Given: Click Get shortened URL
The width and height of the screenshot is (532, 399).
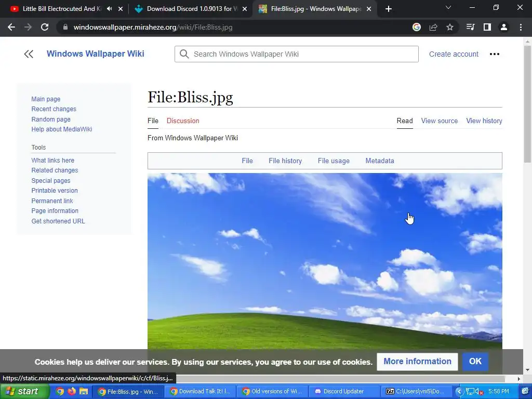Looking at the screenshot, I should point(58,221).
